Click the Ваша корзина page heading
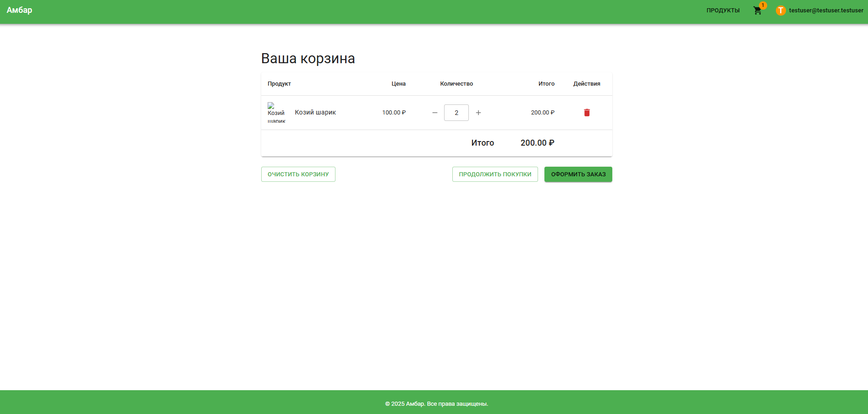868x414 pixels. (x=308, y=59)
